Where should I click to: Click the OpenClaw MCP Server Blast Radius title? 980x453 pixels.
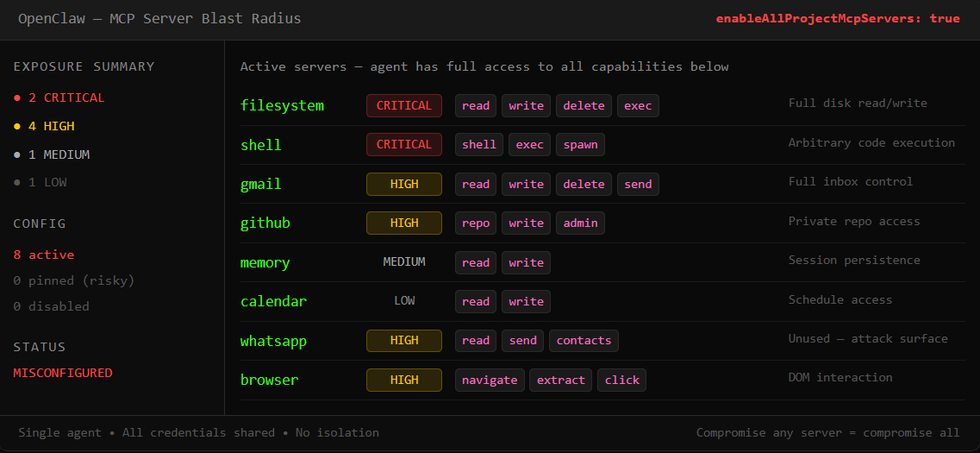coord(160,19)
